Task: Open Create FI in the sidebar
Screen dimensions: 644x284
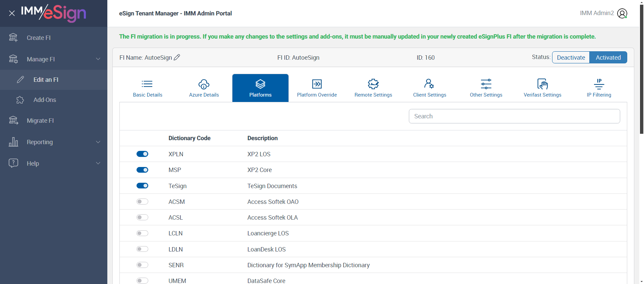Action: pos(54,38)
